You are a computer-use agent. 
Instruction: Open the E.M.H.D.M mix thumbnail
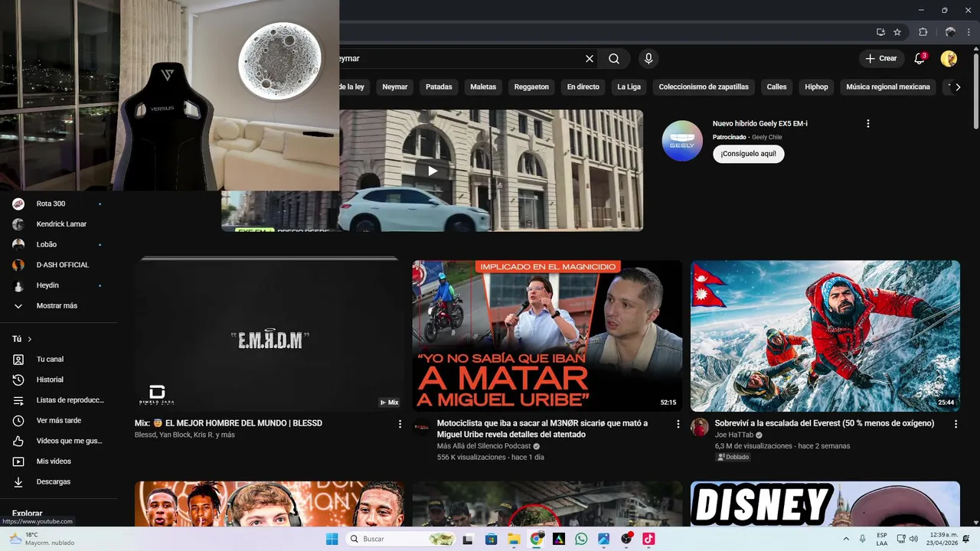[269, 336]
